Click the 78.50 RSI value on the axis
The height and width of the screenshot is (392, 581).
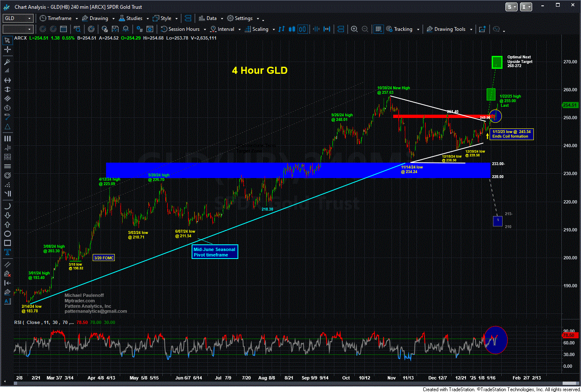[570, 335]
